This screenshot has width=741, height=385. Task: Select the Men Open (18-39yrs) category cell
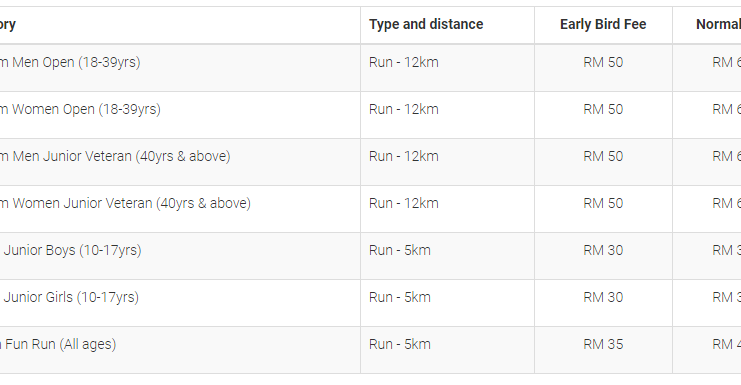pos(180,68)
